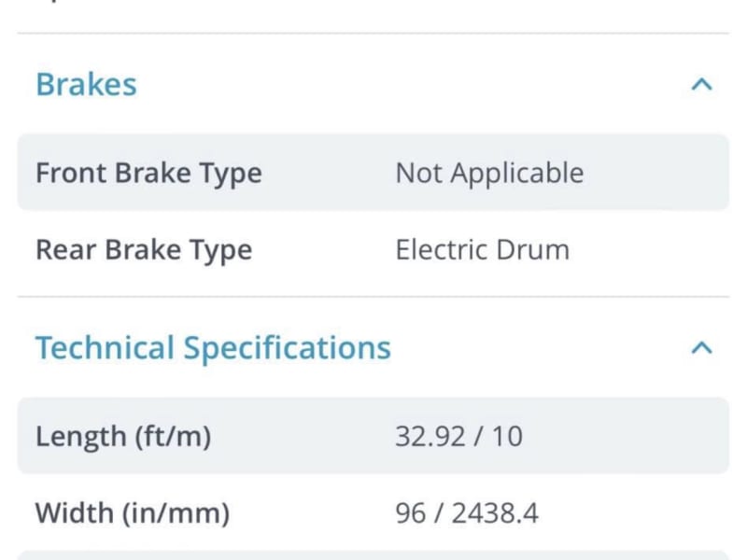Click the Technical Specifications heading text
The height and width of the screenshot is (560, 747).
pyautogui.click(x=213, y=348)
